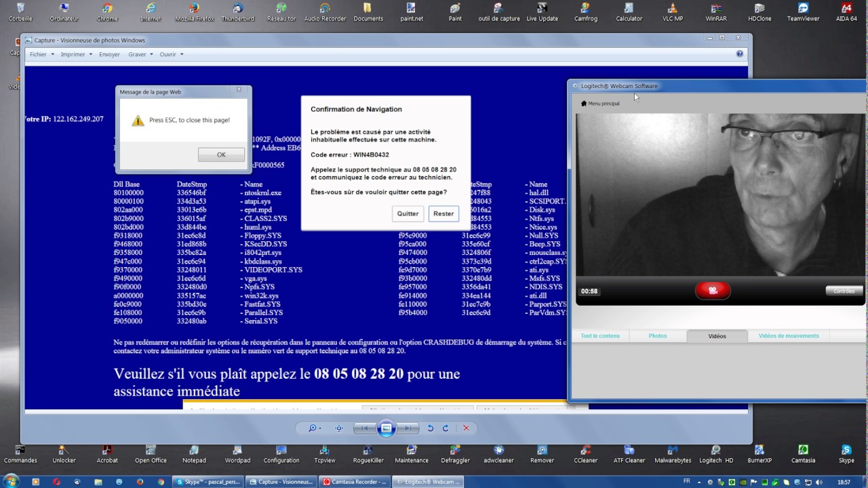The image size is (868, 488).
Task: Open the Vidéos de mouvements tab
Action: tap(789, 336)
